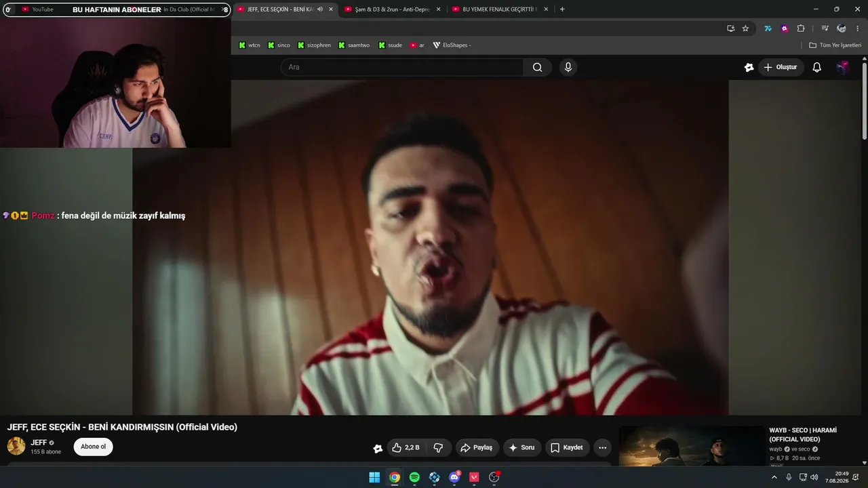Open Chrome three-dot menu
This screenshot has height=488, width=868.
(858, 28)
